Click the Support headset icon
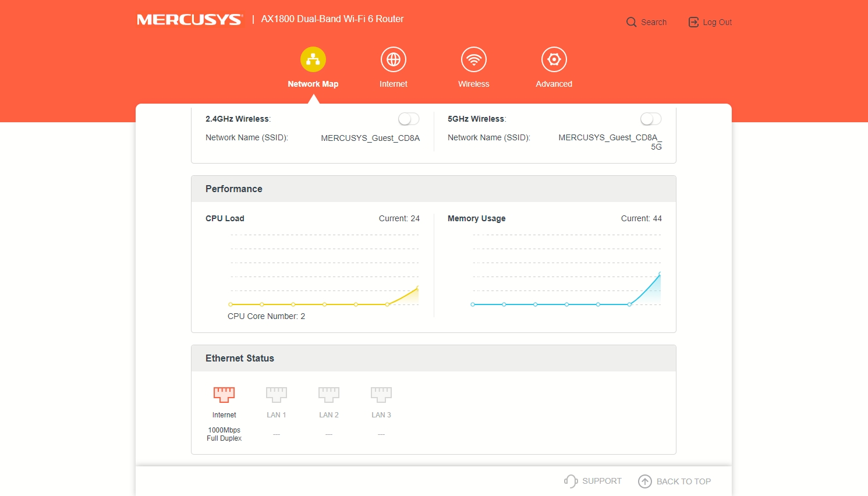Viewport: 868px width, 496px height. tap(571, 481)
